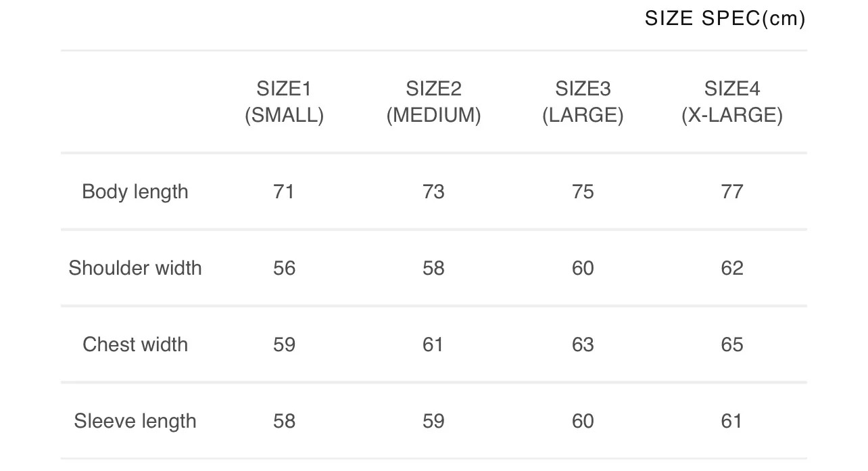868x471 pixels.
Task: Click the SIZE3 (LARGE) column header
Action: pyautogui.click(x=583, y=102)
